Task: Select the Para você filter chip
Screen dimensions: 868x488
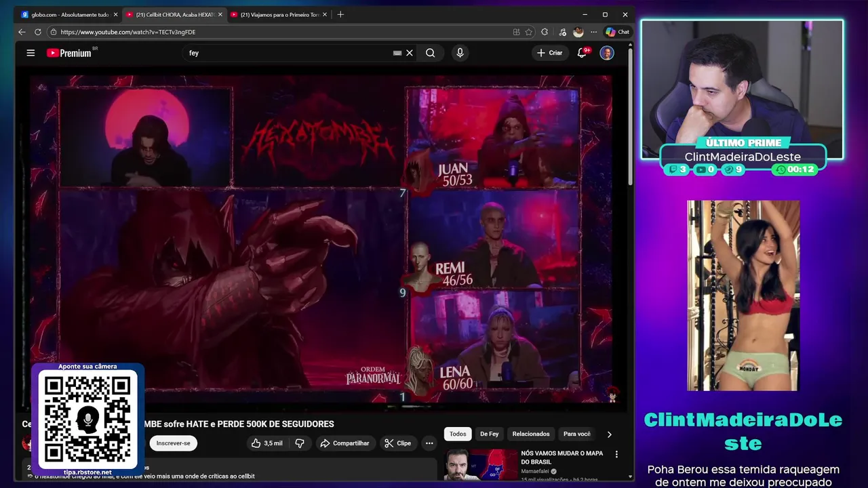Action: tap(577, 434)
